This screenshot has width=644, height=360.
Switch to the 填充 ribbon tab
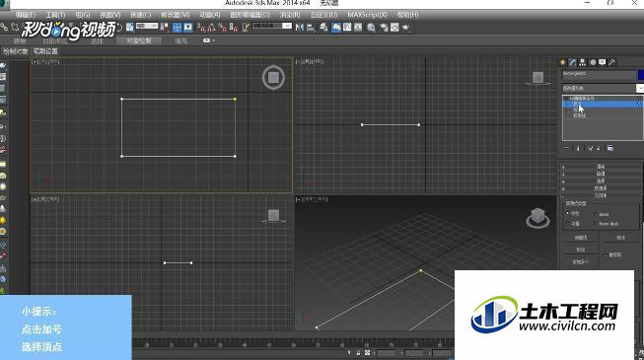181,40
